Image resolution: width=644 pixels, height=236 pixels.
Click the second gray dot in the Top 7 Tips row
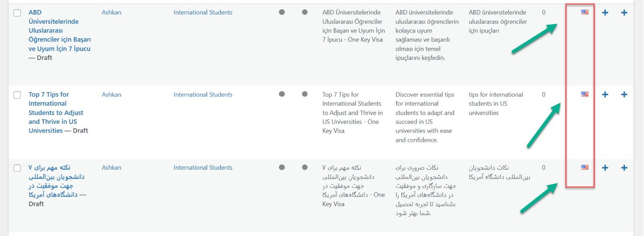[305, 94]
